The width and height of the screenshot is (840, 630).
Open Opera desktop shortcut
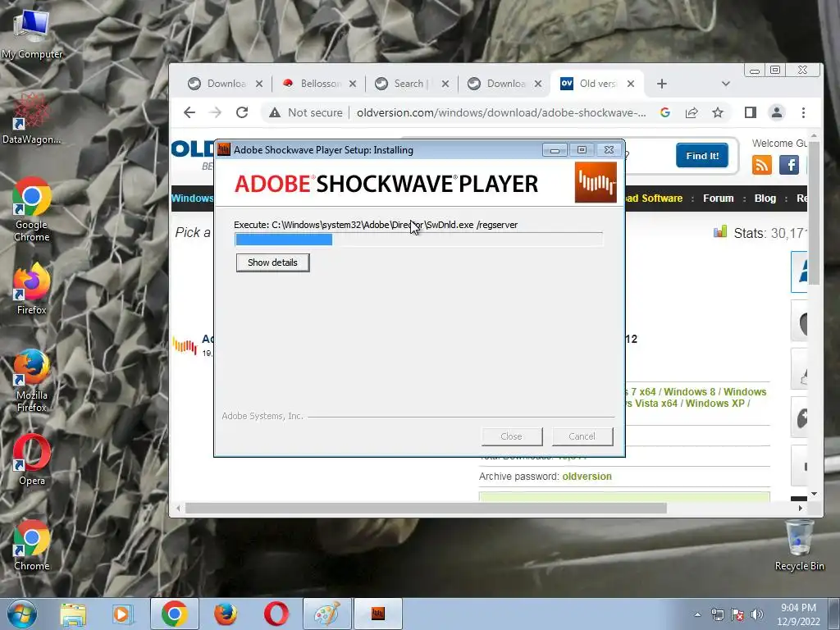click(x=32, y=459)
